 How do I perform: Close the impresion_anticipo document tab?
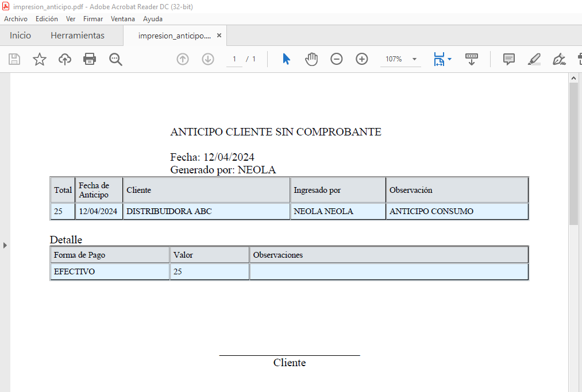[219, 36]
